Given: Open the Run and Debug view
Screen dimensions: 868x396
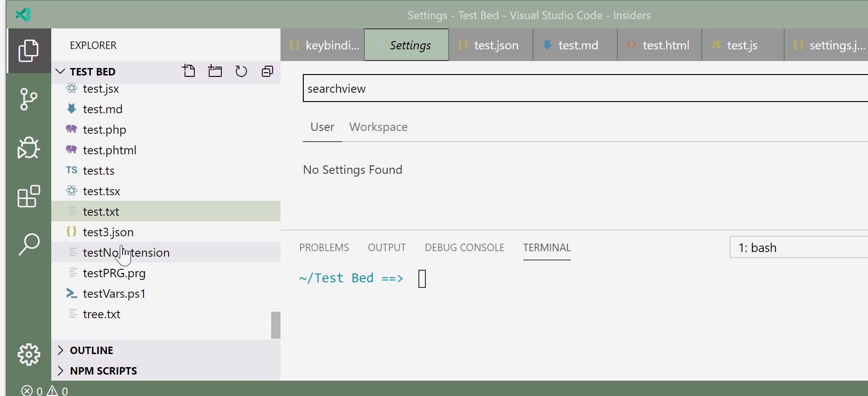Looking at the screenshot, I should tap(28, 148).
